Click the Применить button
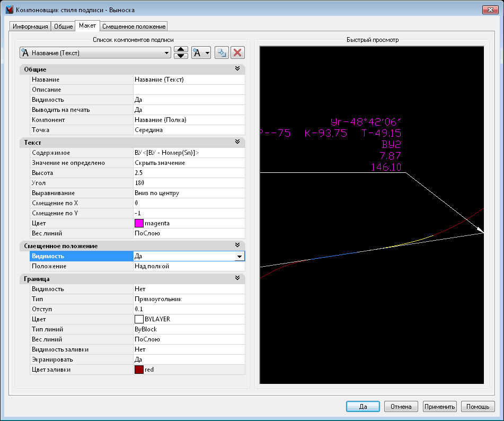Screen dimensions: 504x421 (439, 407)
